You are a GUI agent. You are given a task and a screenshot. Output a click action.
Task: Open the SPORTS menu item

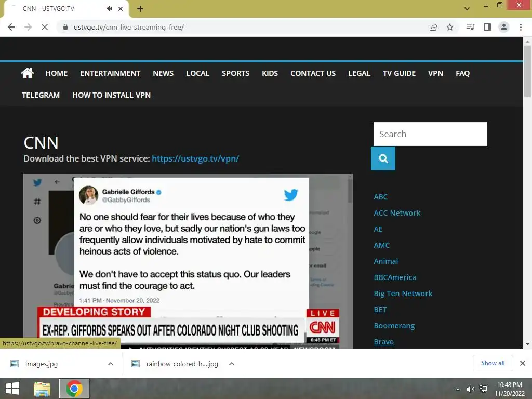[235, 73]
